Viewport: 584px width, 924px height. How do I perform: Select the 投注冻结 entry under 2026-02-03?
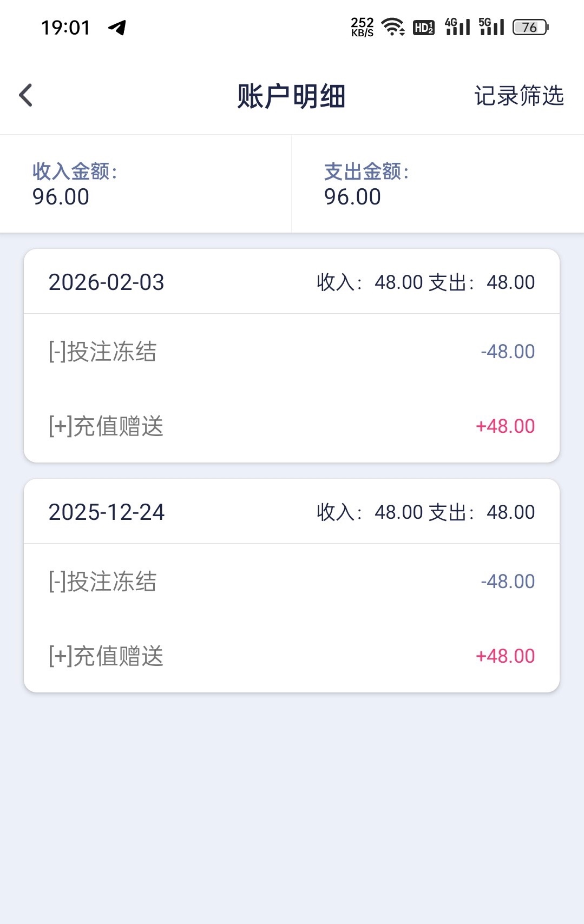coord(103,352)
